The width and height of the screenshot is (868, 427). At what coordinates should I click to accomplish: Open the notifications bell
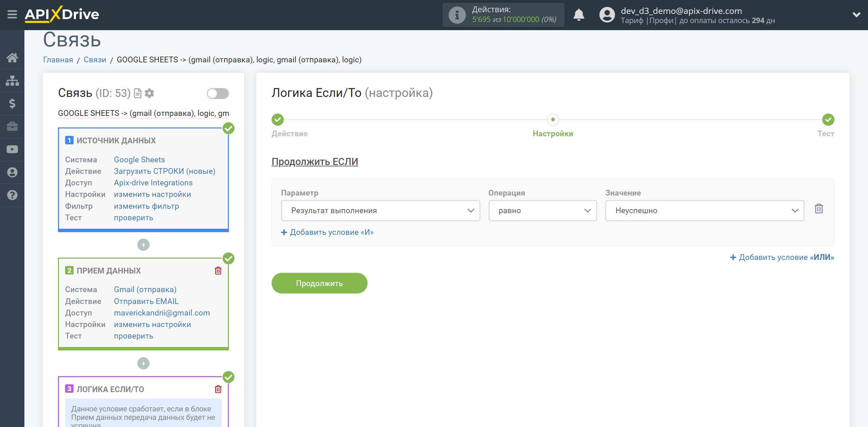click(579, 15)
